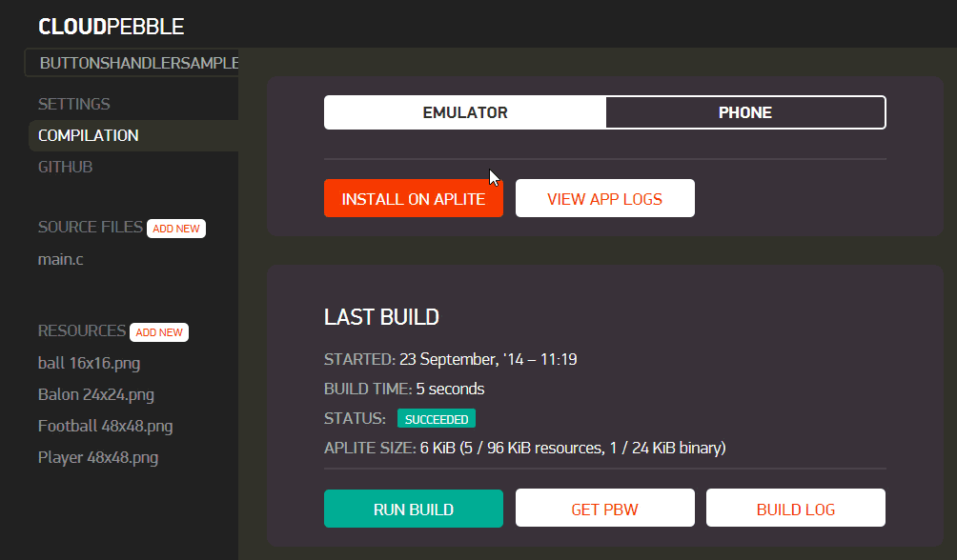Open ball 16x16.png resource
Image resolution: width=957 pixels, height=560 pixels.
tap(89, 363)
